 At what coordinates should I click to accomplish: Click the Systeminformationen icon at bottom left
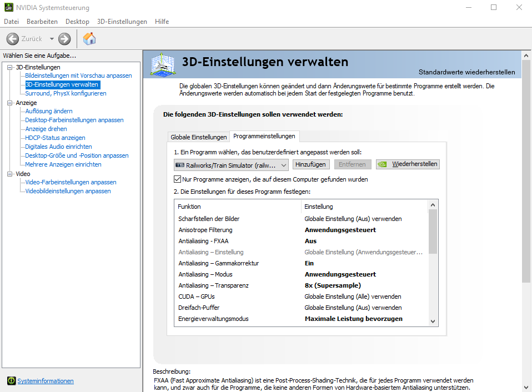(11, 381)
